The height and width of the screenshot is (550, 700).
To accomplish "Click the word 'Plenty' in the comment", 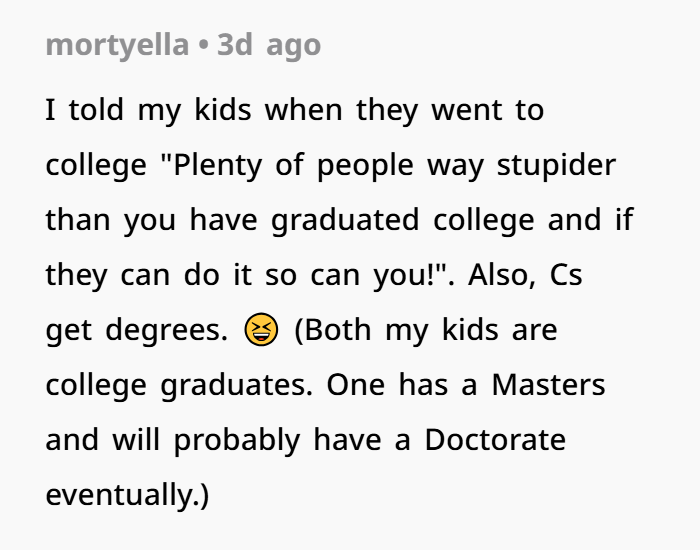I will coord(217,165).
